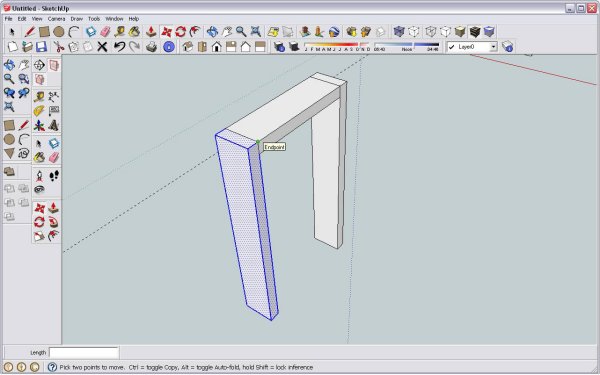Click the Outer Shell solid tool

tap(9, 172)
